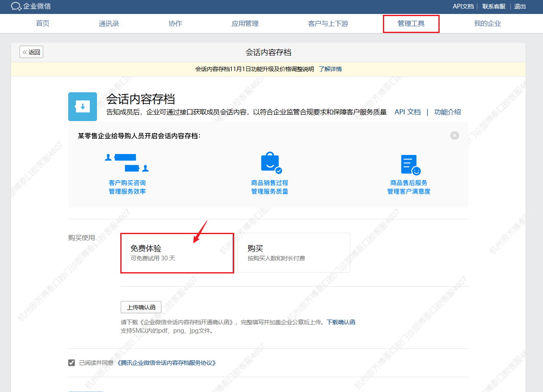Open the 我的企业 tab
Image resolution: width=543 pixels, height=392 pixels.
pos(488,24)
